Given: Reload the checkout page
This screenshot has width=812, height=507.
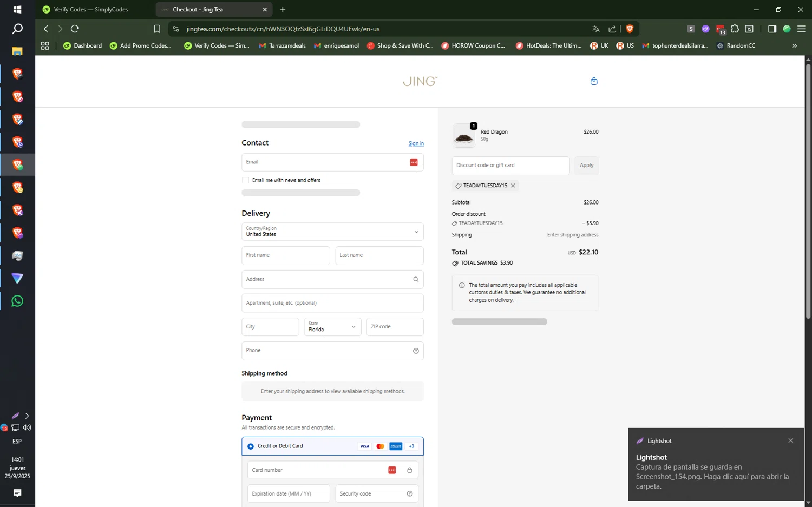Looking at the screenshot, I should coord(75,29).
